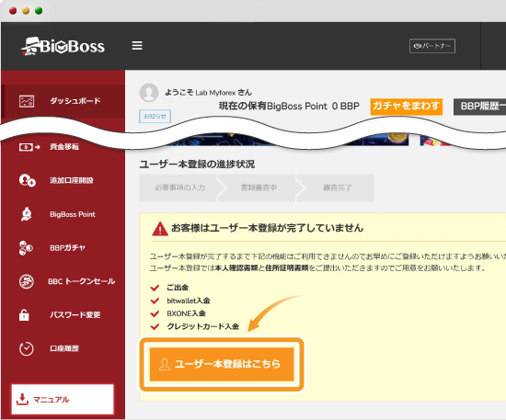This screenshot has width=506, height=420.
Task: Click the BigBoss Point money bag icon
Action: [x=27, y=214]
